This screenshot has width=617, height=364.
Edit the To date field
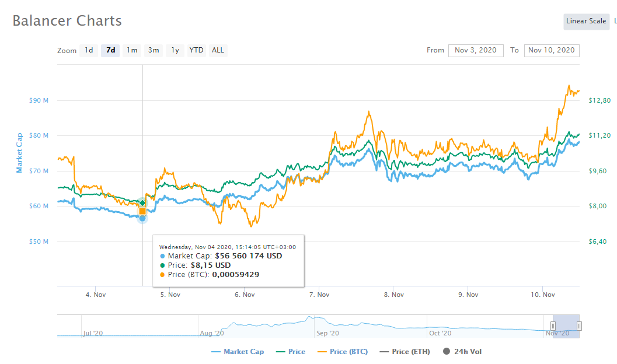click(552, 50)
